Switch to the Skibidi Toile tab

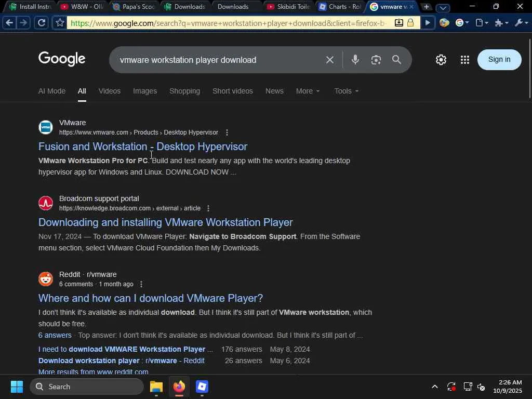[x=288, y=6]
